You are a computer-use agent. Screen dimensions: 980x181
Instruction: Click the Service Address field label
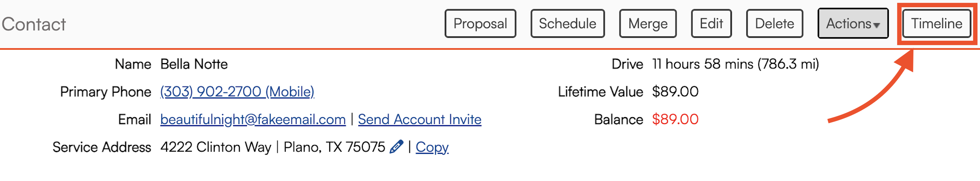102,147
